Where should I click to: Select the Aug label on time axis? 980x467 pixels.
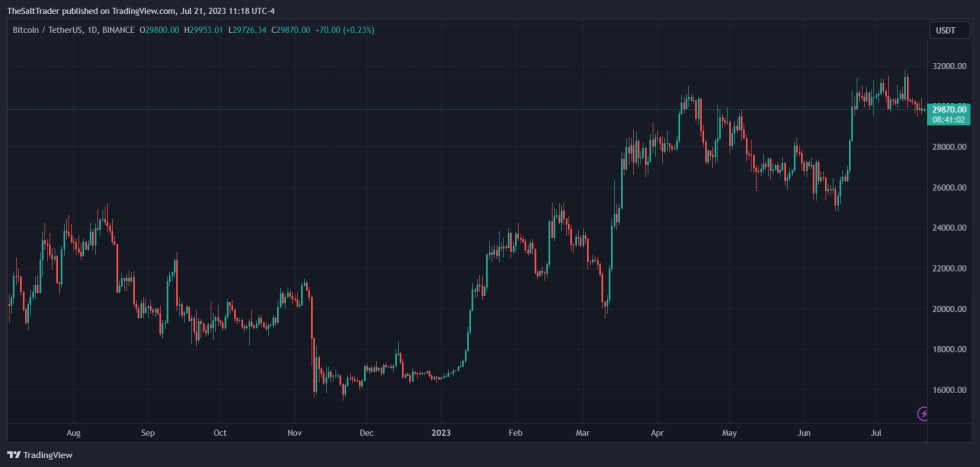pos(73,433)
